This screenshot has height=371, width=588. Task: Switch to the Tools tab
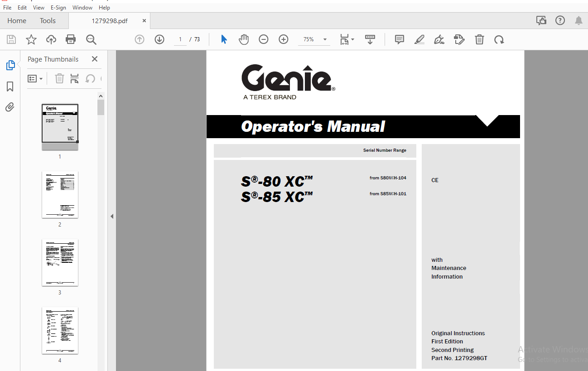pyautogui.click(x=48, y=20)
